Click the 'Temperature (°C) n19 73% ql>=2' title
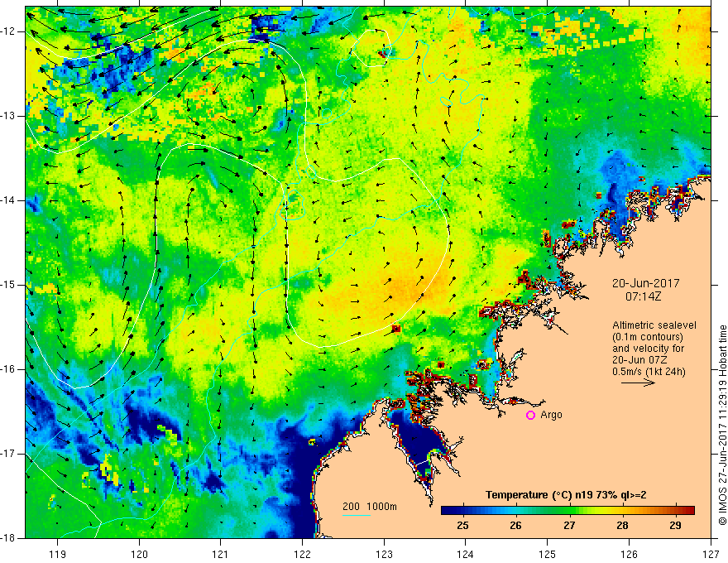 566,495
